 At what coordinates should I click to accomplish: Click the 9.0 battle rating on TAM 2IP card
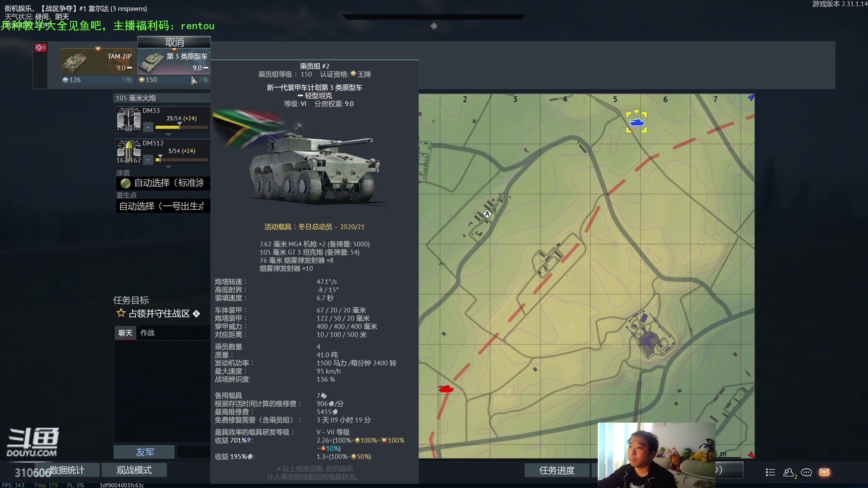[121, 68]
